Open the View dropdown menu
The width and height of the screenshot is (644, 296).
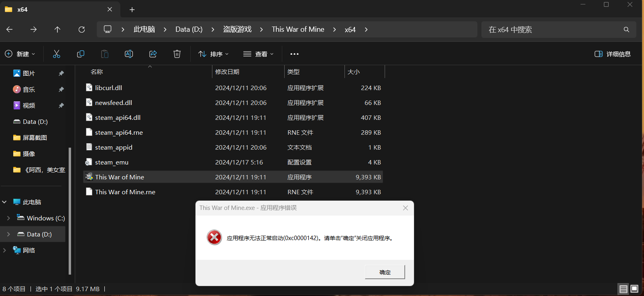[258, 54]
